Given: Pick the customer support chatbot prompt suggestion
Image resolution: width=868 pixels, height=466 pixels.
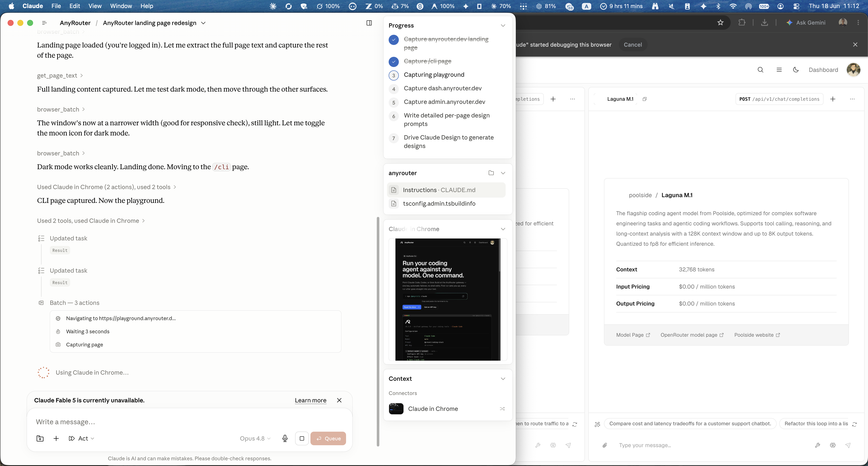Looking at the screenshot, I should point(690,424).
